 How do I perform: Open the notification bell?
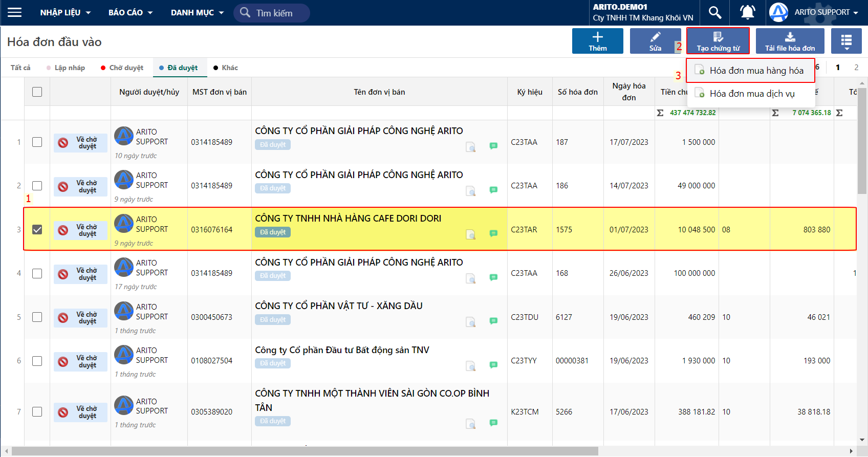[x=748, y=12]
